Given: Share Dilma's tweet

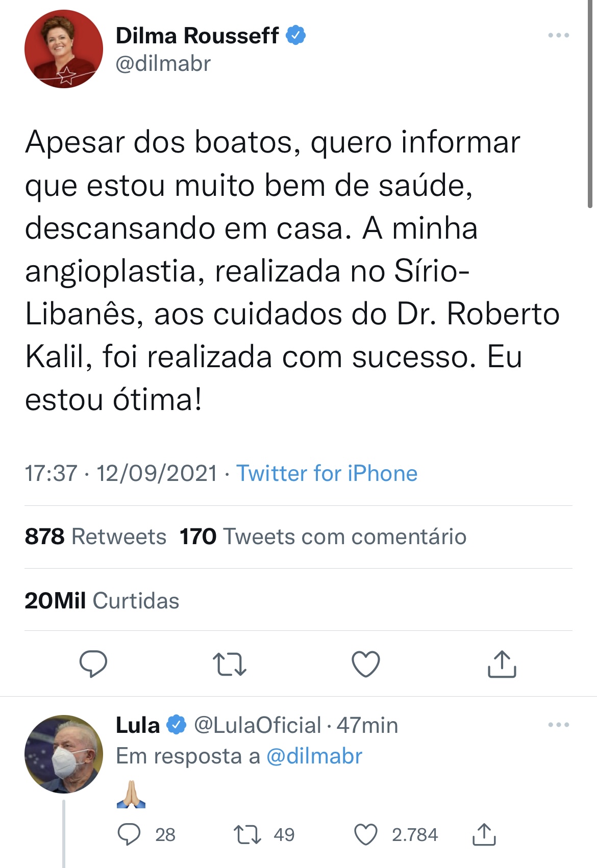Looking at the screenshot, I should pos(502,663).
